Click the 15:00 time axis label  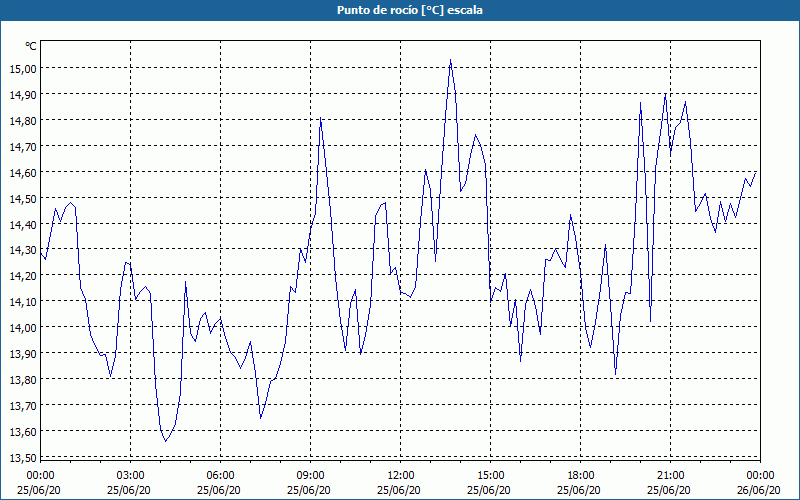point(491,476)
